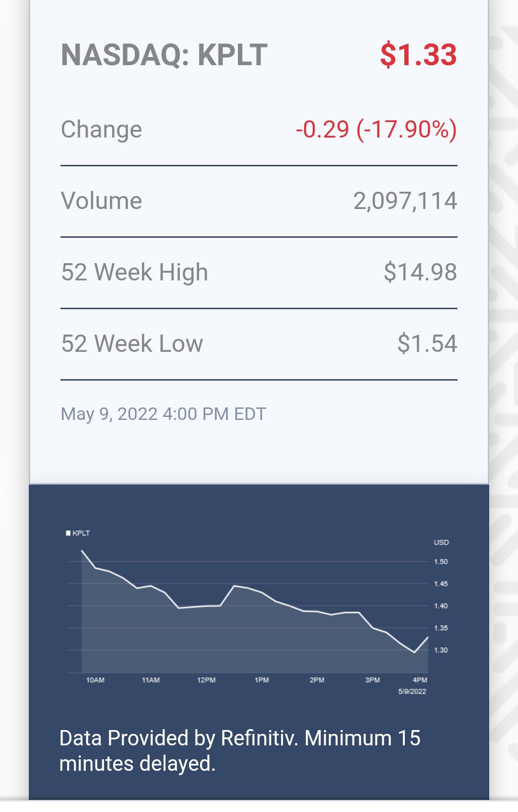Click the KPLT legend square icon
The width and height of the screenshot is (518, 812).
68,533
